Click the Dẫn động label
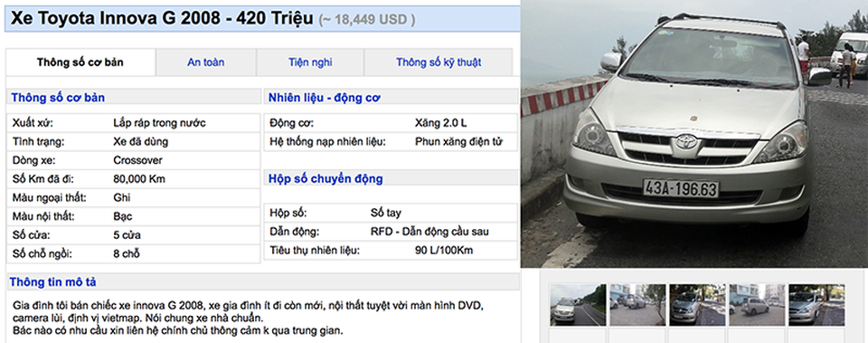The image size is (868, 343). [x=295, y=232]
